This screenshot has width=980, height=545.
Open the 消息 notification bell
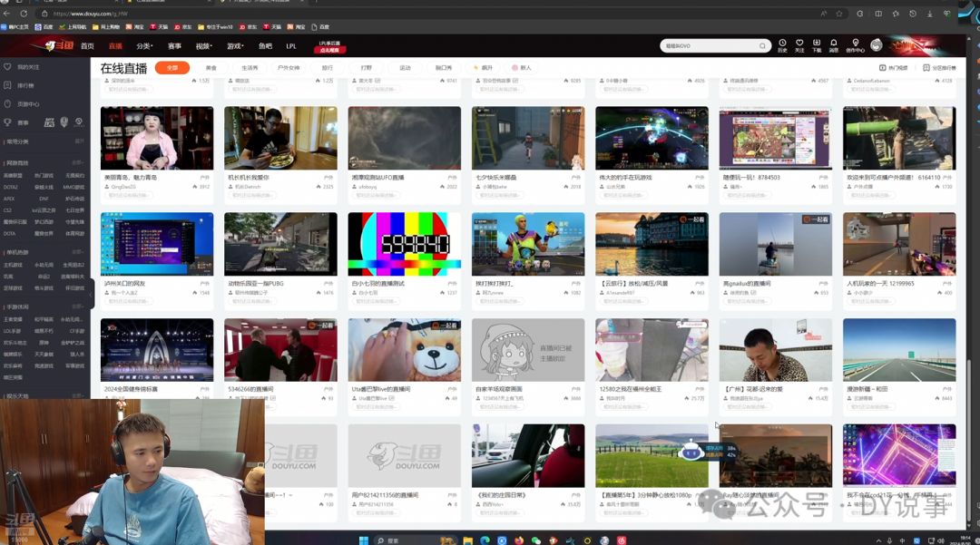(833, 45)
